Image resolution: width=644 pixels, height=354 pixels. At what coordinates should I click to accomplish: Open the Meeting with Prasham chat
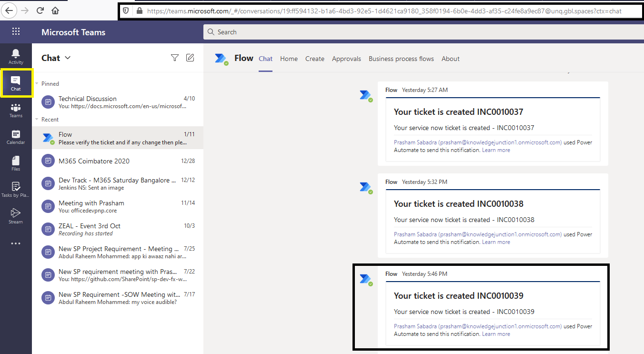tap(118, 207)
